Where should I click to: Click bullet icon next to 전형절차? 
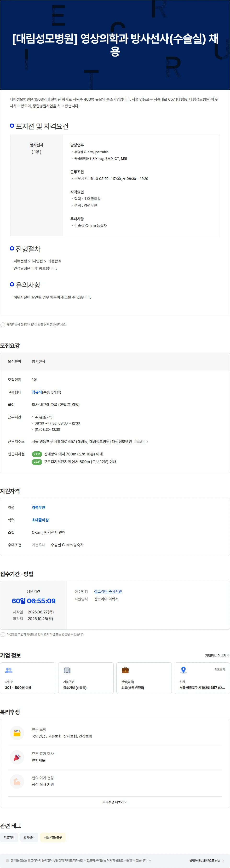tap(12, 248)
